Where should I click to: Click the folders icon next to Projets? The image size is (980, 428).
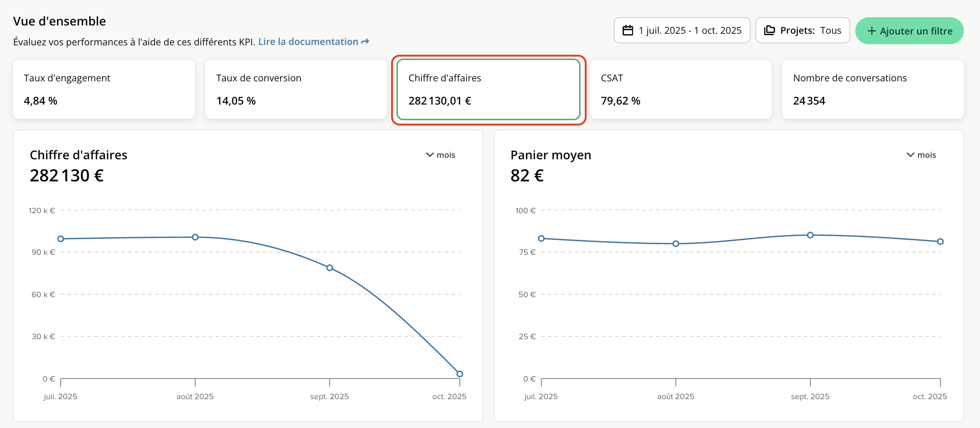(x=769, y=30)
